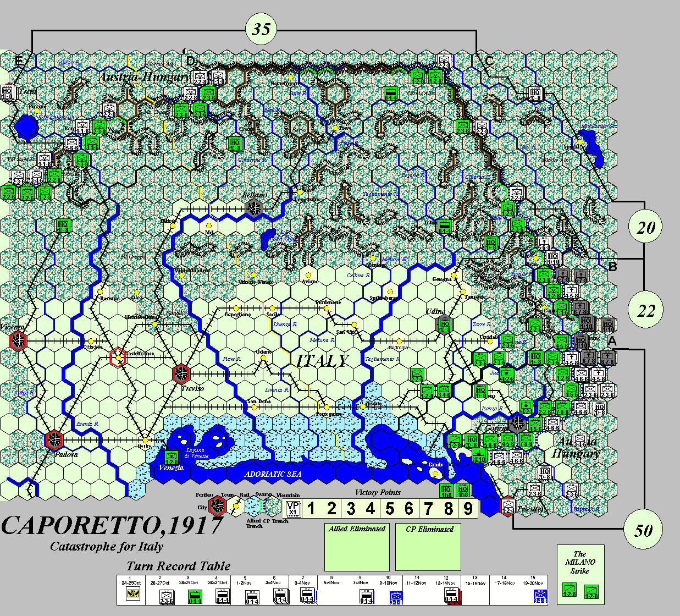Pick the blue counter on turn 15
Image resolution: width=680 pixels, height=616 pixels.
tap(541, 597)
